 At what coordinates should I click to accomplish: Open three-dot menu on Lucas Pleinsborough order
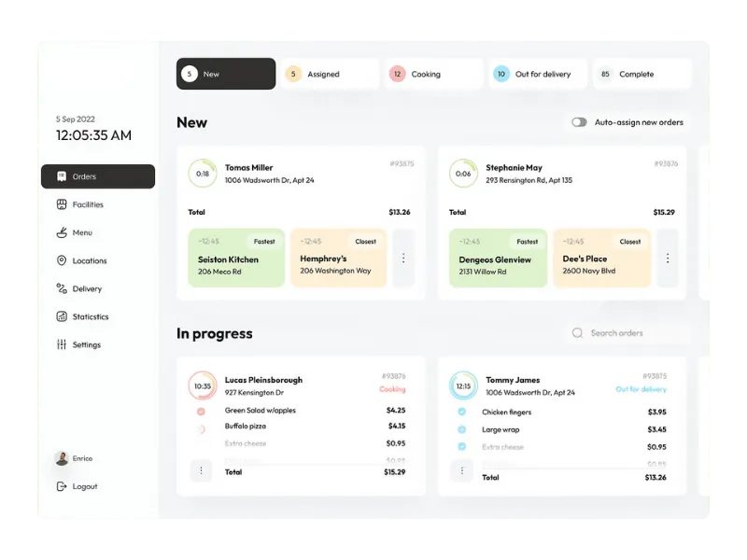point(201,471)
